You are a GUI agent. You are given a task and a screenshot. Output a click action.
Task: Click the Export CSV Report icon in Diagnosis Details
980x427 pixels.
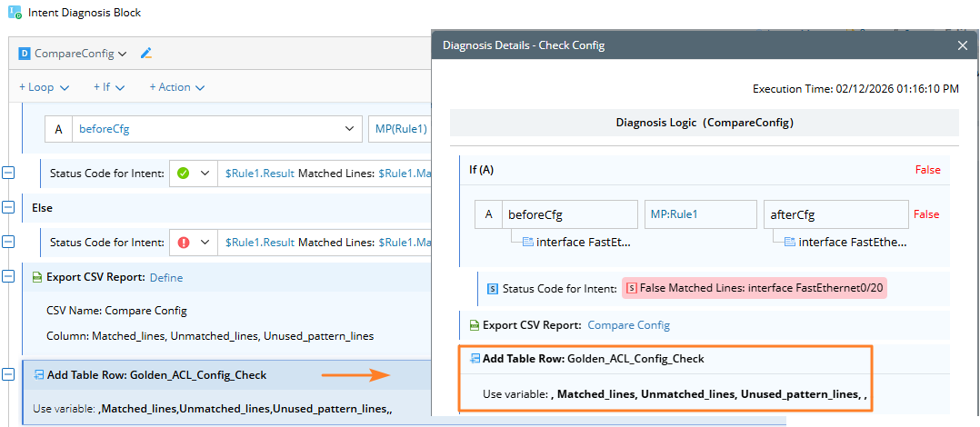click(474, 325)
